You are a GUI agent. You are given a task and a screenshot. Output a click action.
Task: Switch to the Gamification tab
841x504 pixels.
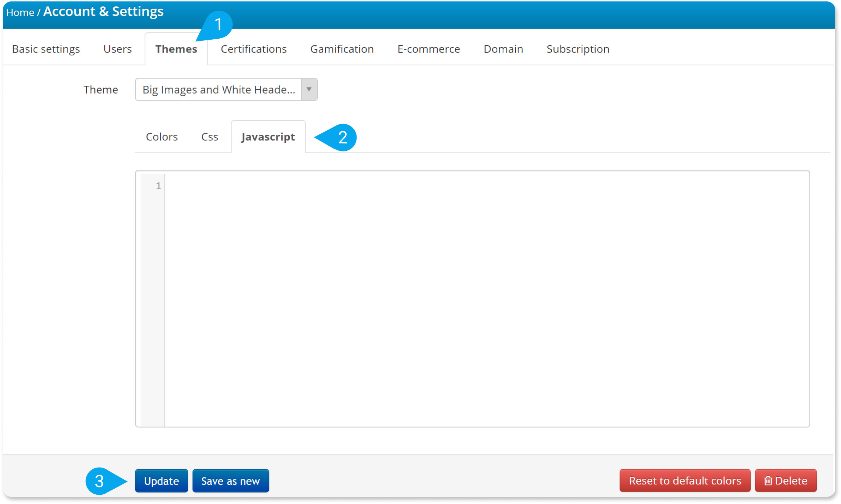click(342, 49)
